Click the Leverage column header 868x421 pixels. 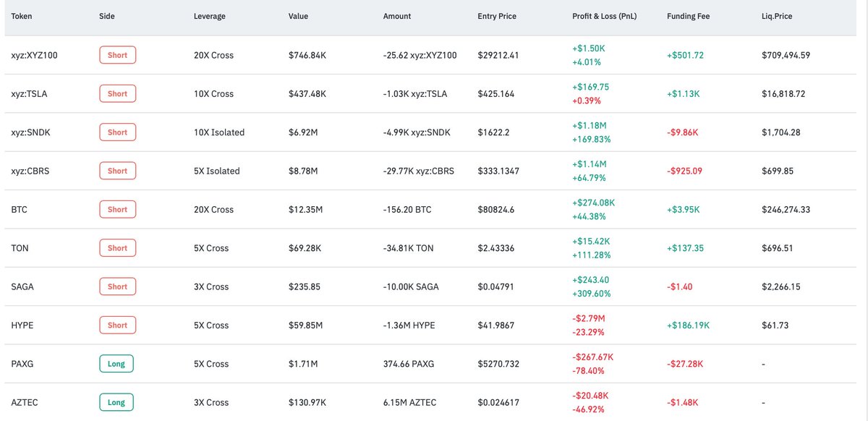click(x=210, y=16)
